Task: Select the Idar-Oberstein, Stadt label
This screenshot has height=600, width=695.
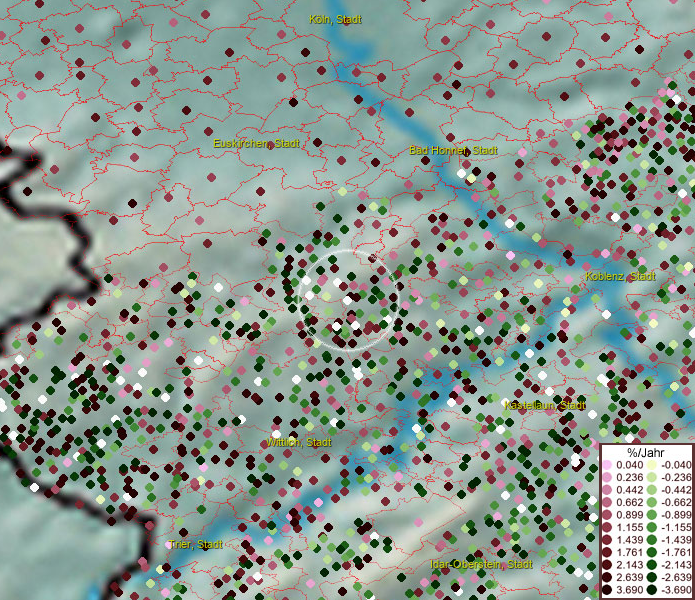Action: coord(480,564)
